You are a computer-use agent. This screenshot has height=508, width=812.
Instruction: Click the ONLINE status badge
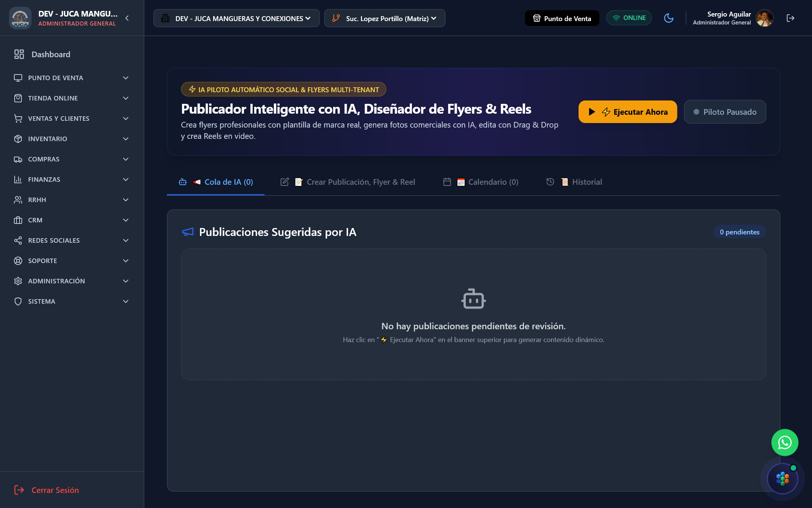tap(629, 18)
